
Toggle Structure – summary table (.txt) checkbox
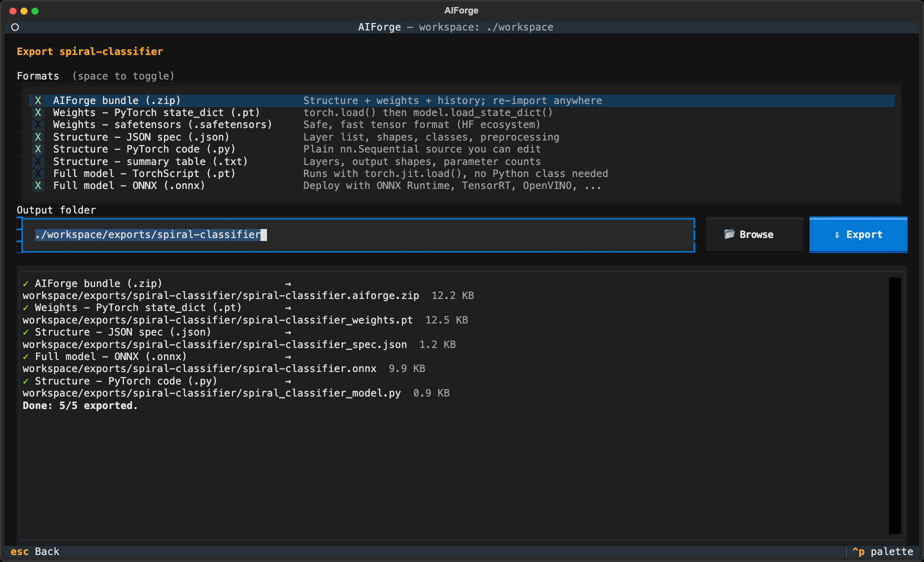(38, 161)
